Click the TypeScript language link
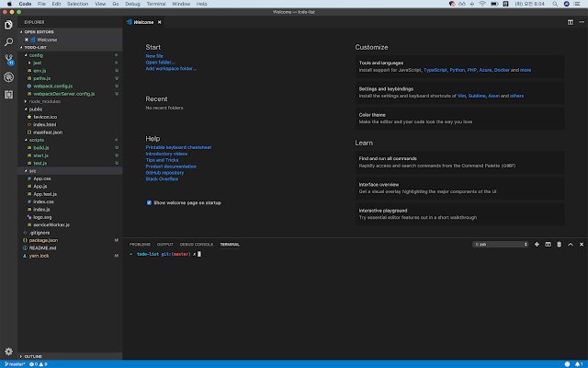 [x=435, y=70]
